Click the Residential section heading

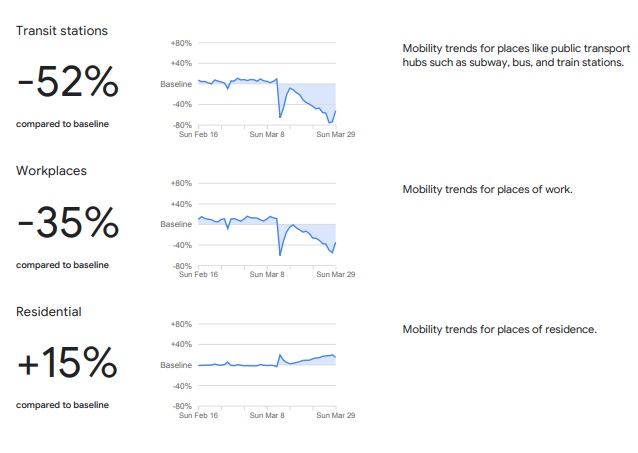[x=49, y=312]
